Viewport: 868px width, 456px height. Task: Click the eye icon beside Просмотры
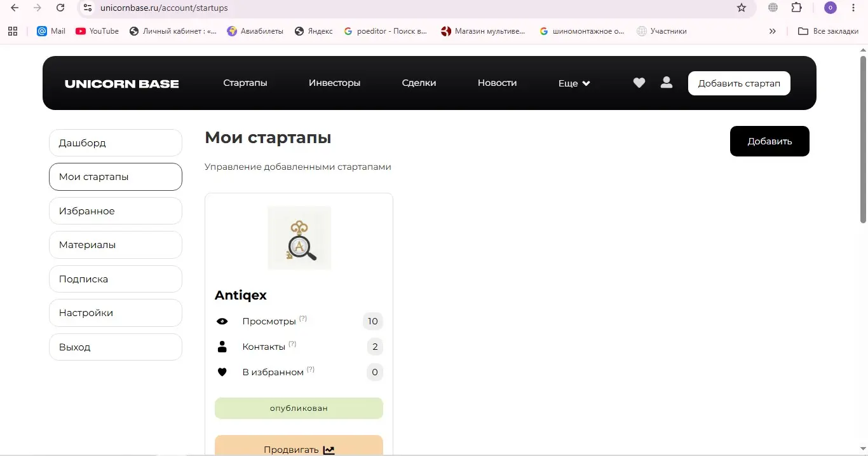(222, 321)
